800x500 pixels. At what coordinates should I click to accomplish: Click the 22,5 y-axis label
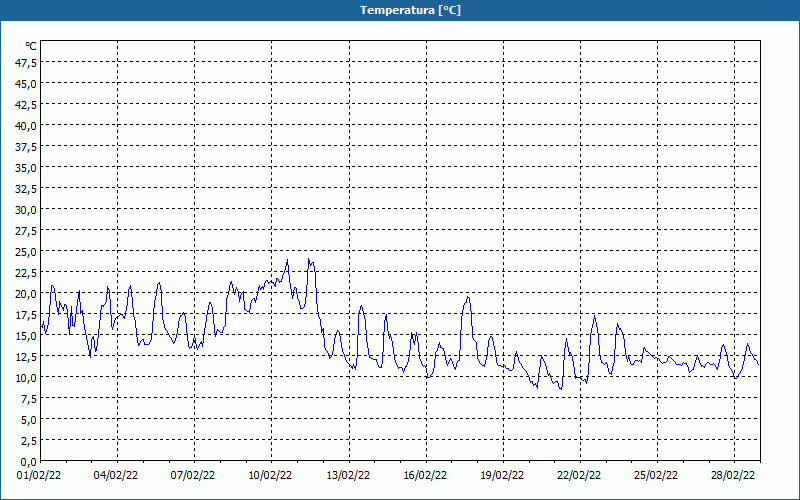click(x=27, y=273)
